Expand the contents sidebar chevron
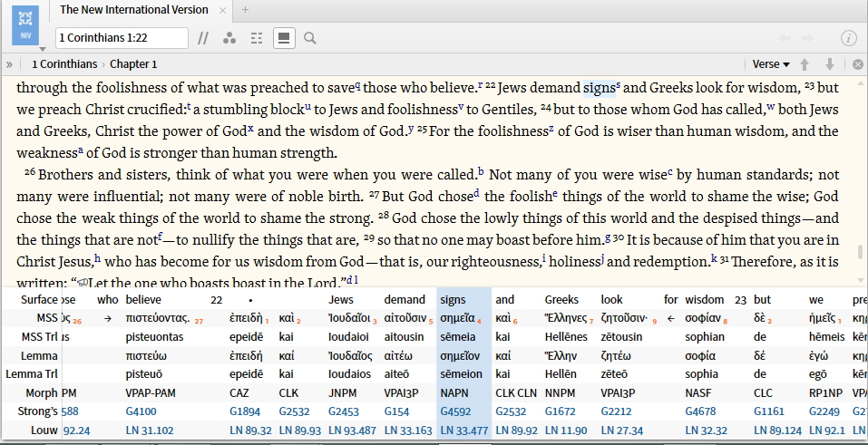 click(x=9, y=64)
